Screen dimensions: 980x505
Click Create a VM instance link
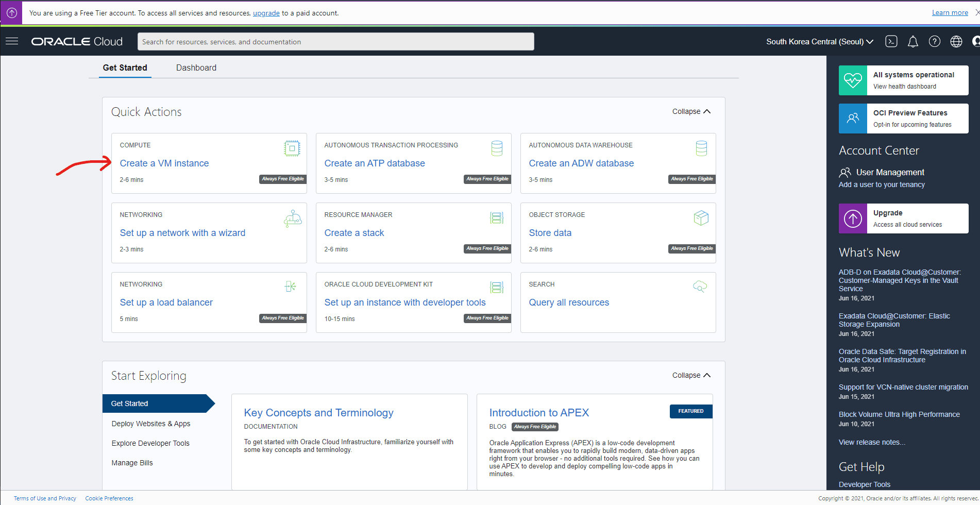pyautogui.click(x=164, y=163)
